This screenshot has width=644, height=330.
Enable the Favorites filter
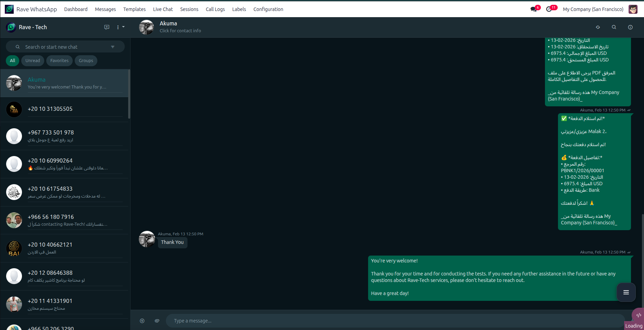(x=59, y=60)
